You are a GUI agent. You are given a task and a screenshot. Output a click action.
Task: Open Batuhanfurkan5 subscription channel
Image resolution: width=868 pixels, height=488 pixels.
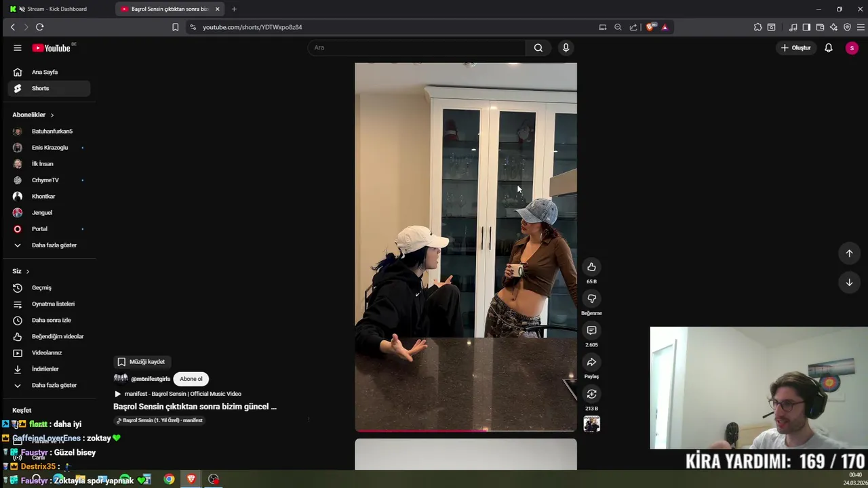click(x=49, y=131)
